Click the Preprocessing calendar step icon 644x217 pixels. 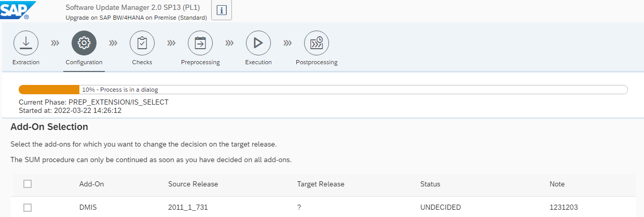coord(200,44)
